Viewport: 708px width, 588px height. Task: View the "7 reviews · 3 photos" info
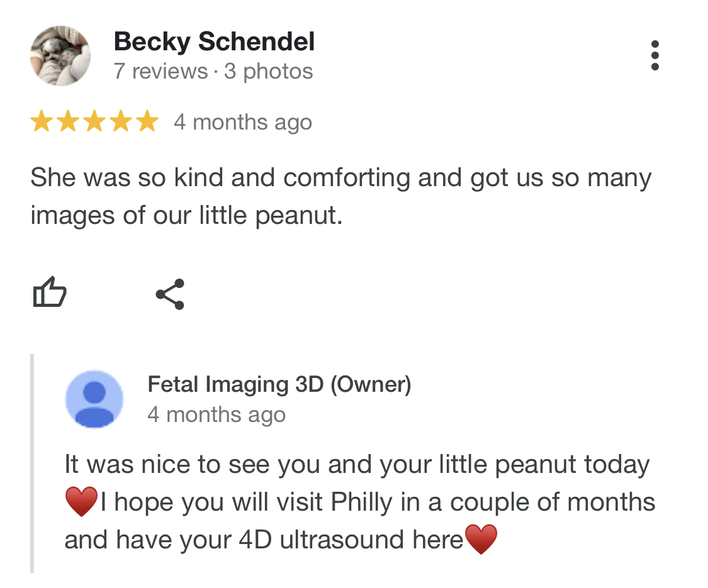point(213,72)
